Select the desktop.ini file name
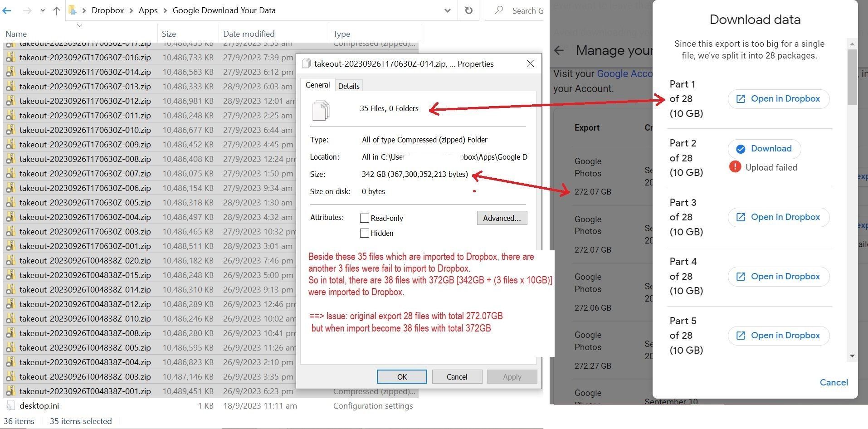The width and height of the screenshot is (868, 429). point(39,406)
